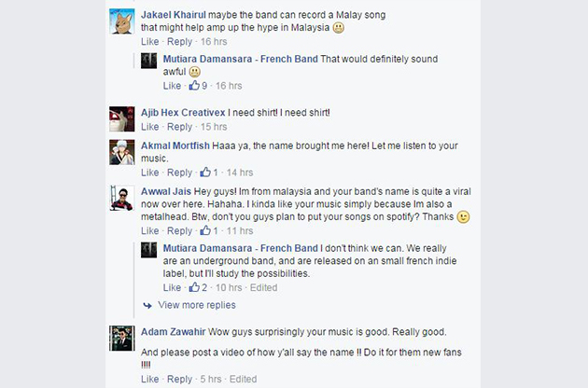Click Awwal Jais's profile picture
588x388 pixels.
122,197
